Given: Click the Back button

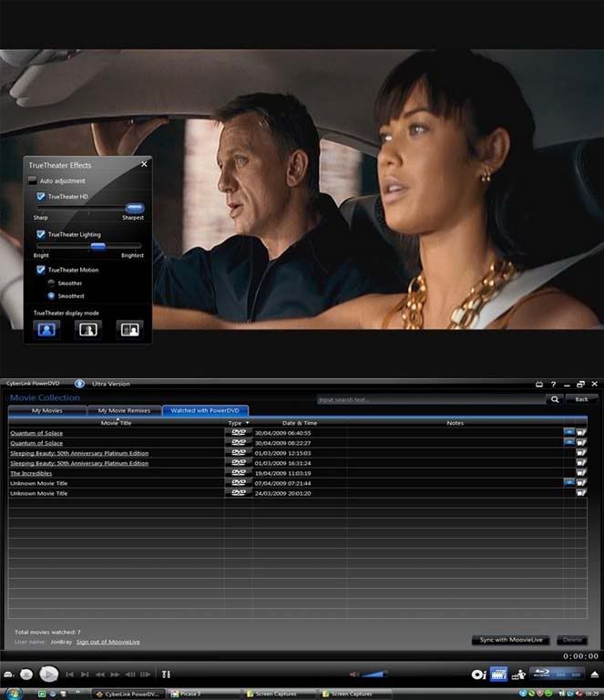Looking at the screenshot, I should (581, 399).
